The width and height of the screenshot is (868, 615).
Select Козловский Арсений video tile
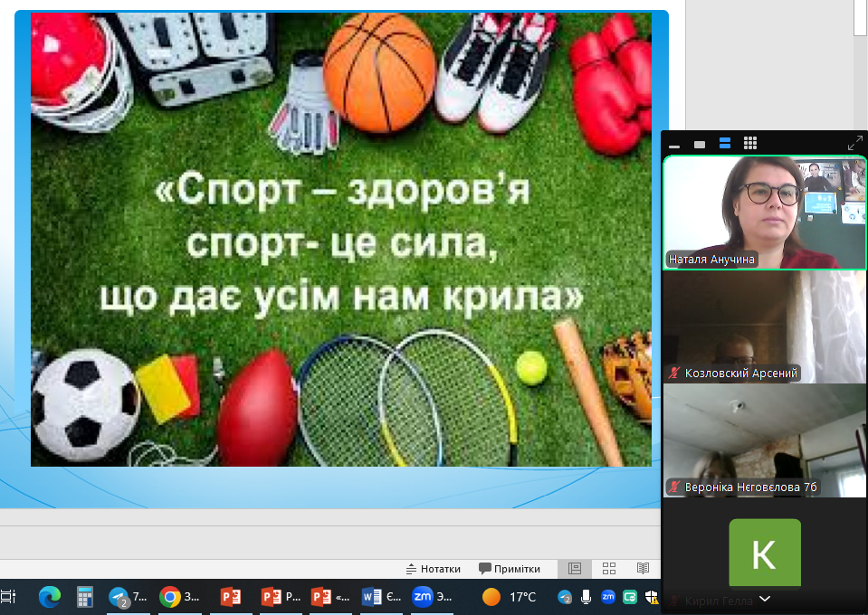coord(765,326)
